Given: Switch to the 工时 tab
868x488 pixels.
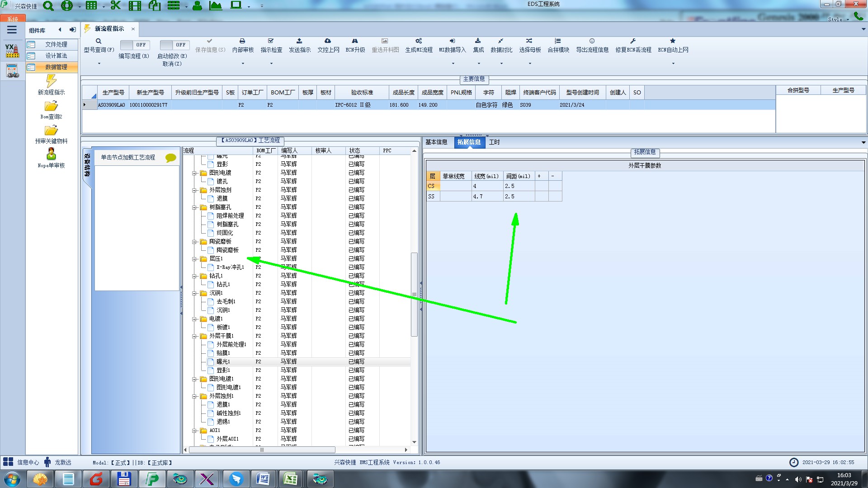Looking at the screenshot, I should pos(494,142).
